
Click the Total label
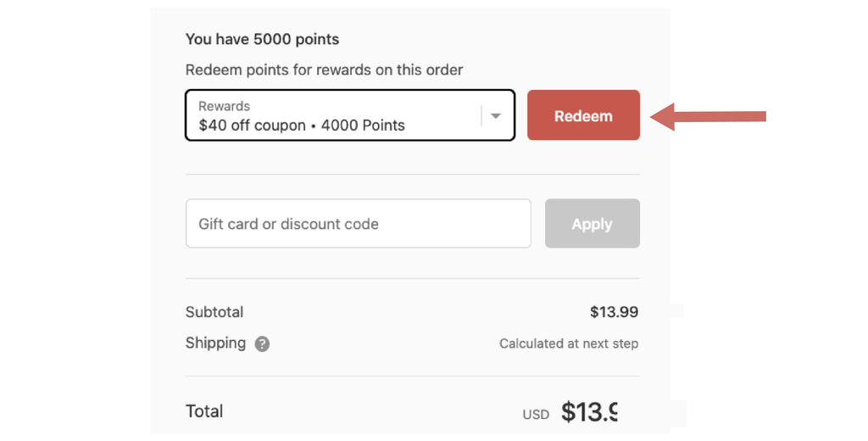coord(204,411)
